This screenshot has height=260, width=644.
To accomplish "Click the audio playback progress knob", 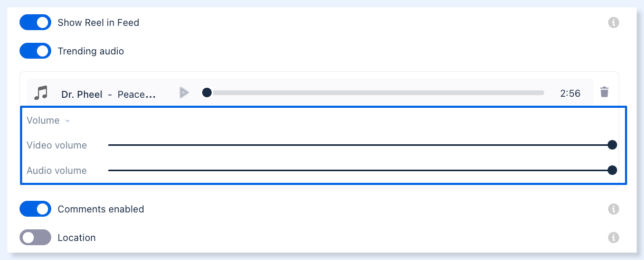I will click(207, 92).
